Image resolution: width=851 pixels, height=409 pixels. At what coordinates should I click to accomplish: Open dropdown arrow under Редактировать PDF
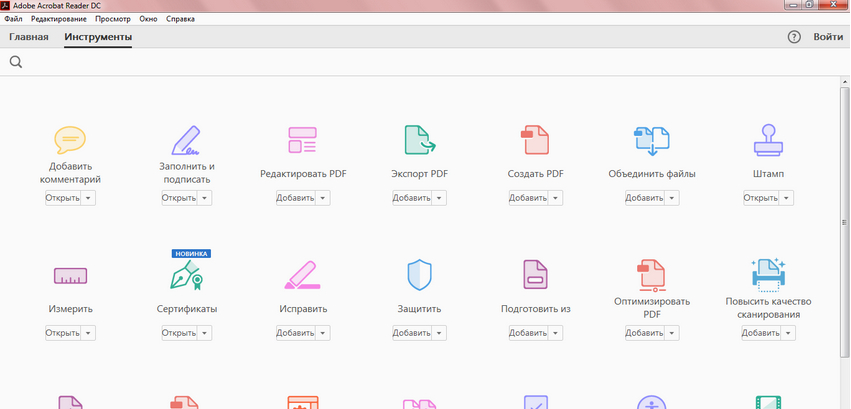[x=323, y=198]
